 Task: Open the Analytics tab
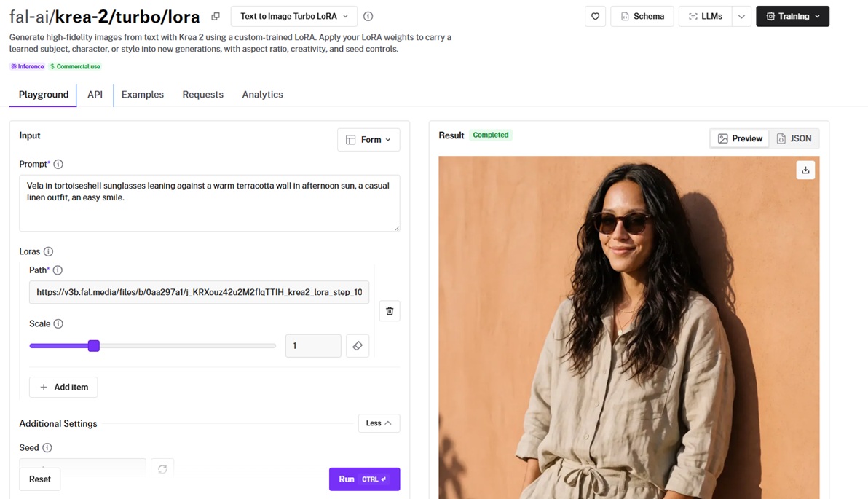262,95
